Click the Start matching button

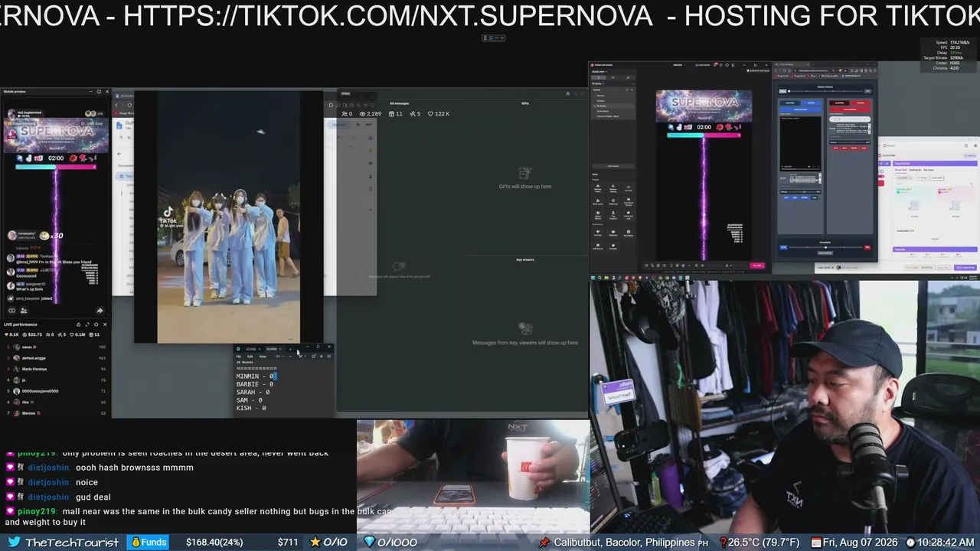point(965,268)
